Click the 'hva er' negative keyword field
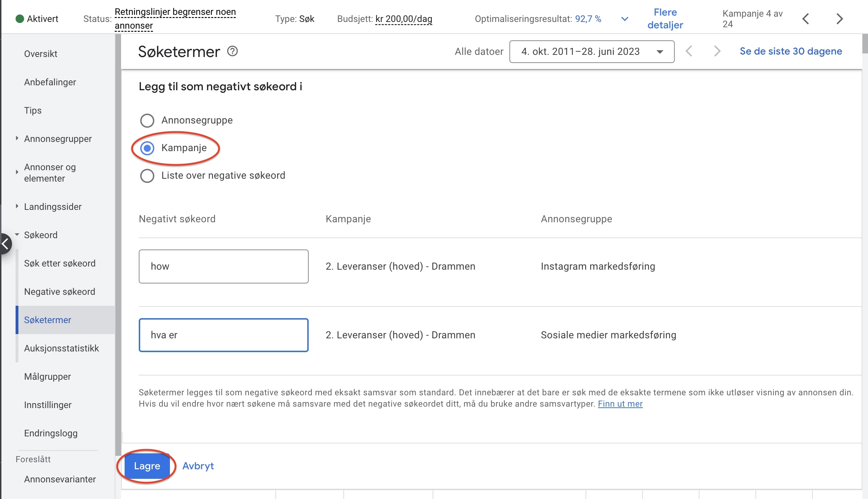Image resolution: width=868 pixels, height=499 pixels. click(x=223, y=335)
